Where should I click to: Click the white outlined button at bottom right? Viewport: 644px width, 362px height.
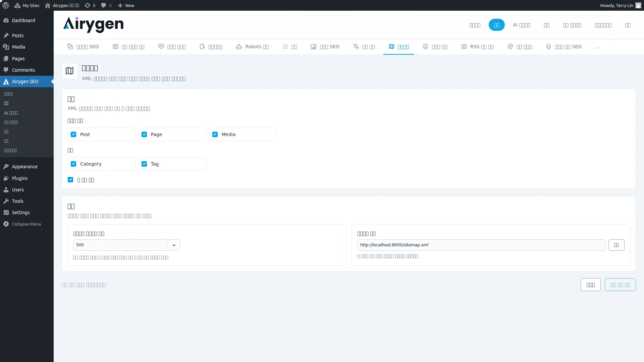[591, 285]
